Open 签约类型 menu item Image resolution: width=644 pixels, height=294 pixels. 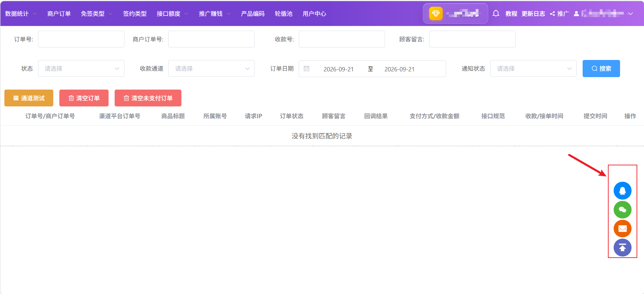135,14
